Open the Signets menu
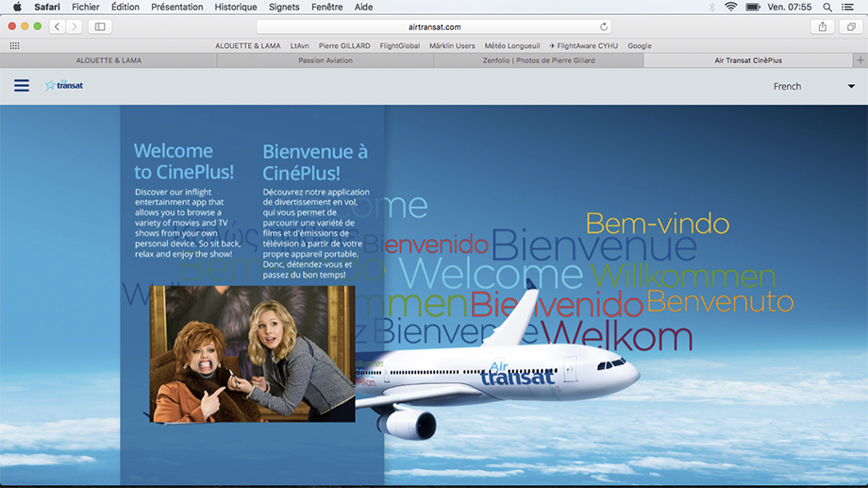The height and width of the screenshot is (488, 868). click(x=284, y=8)
